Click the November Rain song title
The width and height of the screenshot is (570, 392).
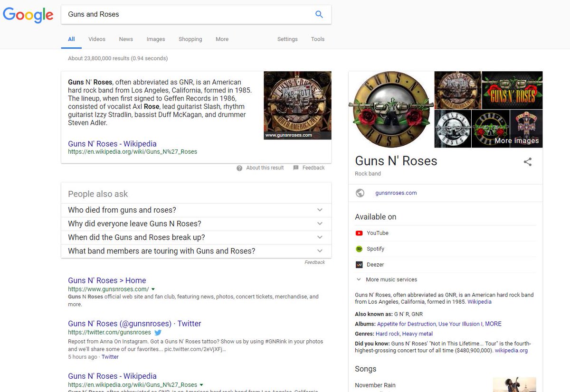[x=375, y=385]
